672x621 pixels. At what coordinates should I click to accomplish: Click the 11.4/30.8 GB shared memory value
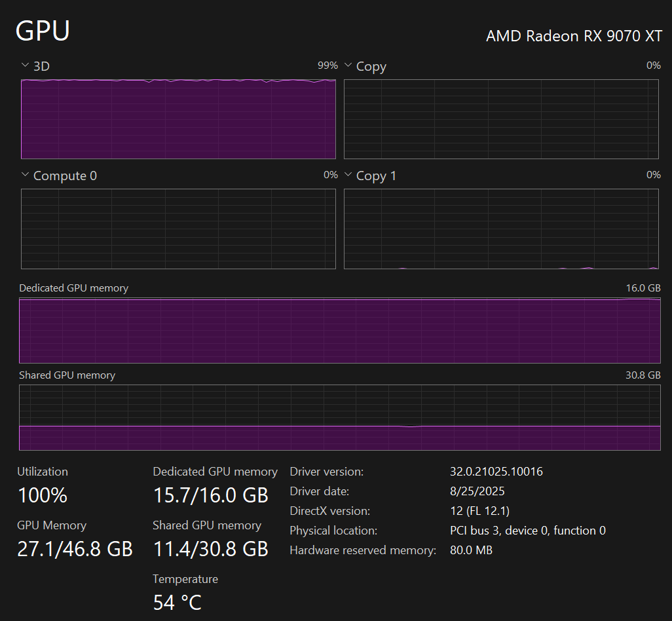(210, 549)
